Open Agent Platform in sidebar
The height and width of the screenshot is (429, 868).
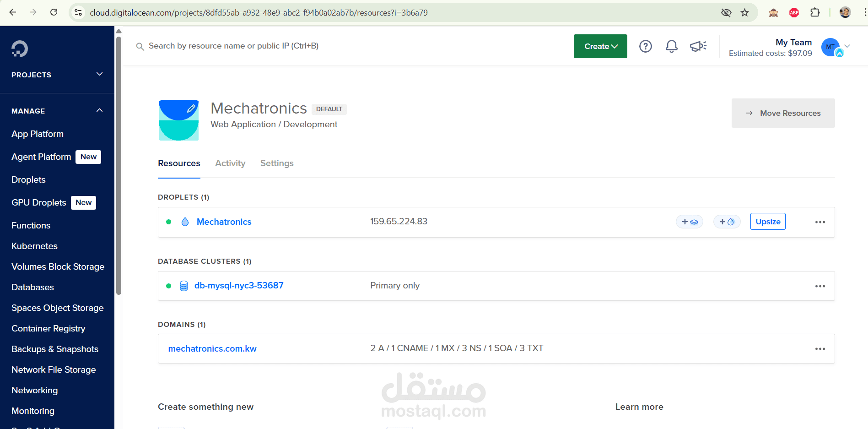[x=41, y=157]
